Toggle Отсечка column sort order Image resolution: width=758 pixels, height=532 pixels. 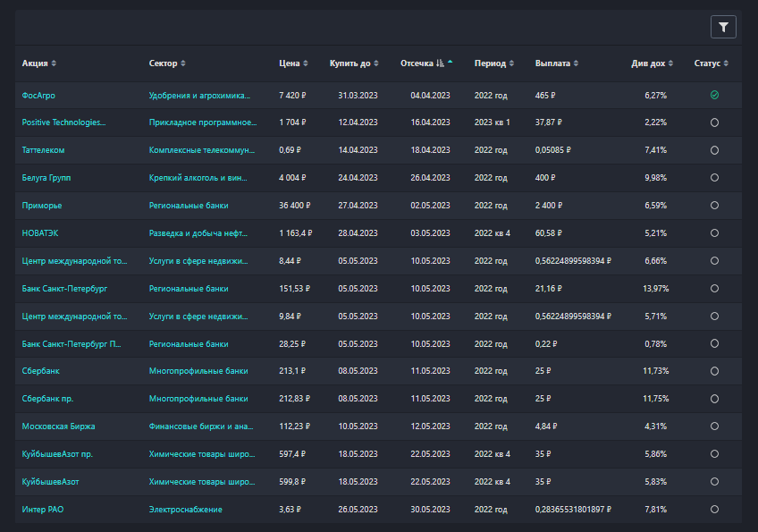[426, 63]
